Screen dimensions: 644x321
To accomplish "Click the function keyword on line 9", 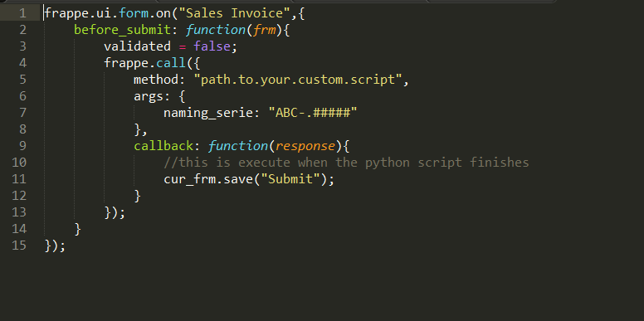I will click(238, 146).
